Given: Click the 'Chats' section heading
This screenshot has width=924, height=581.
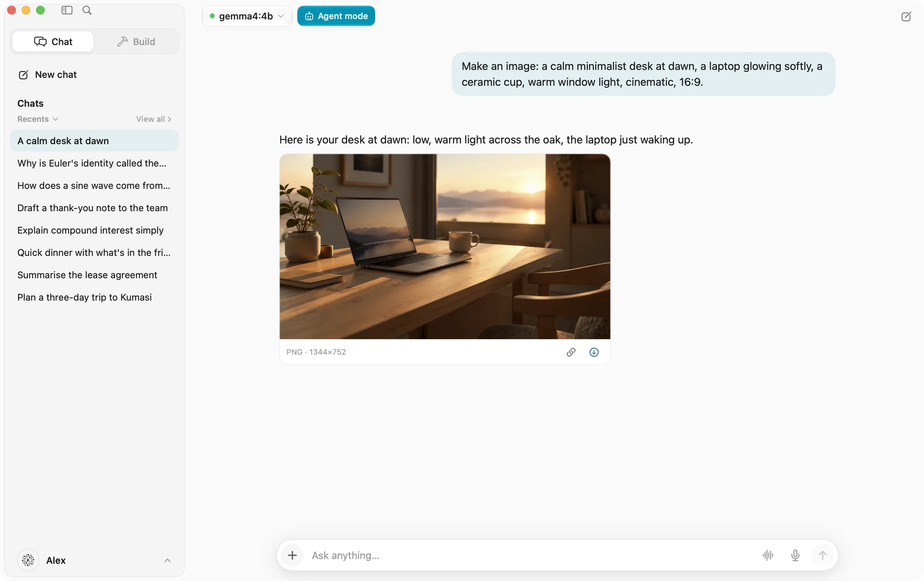Looking at the screenshot, I should (30, 103).
